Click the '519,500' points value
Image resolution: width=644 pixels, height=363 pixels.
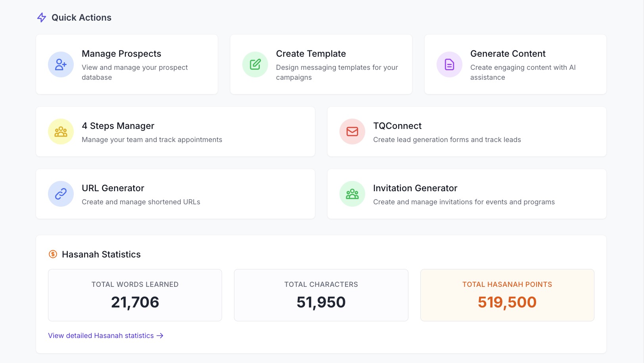pos(507,302)
